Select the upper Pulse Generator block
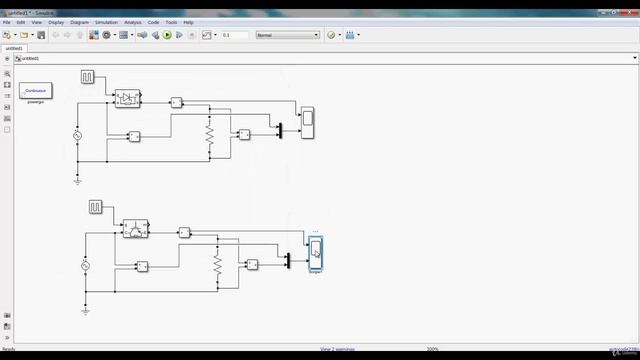 pos(87,77)
